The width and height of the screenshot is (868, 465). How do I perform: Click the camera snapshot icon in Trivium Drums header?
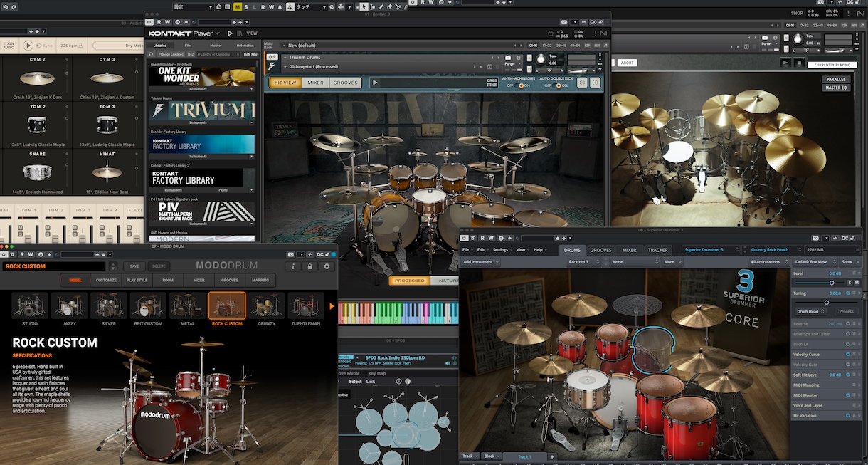pyautogui.click(x=508, y=58)
